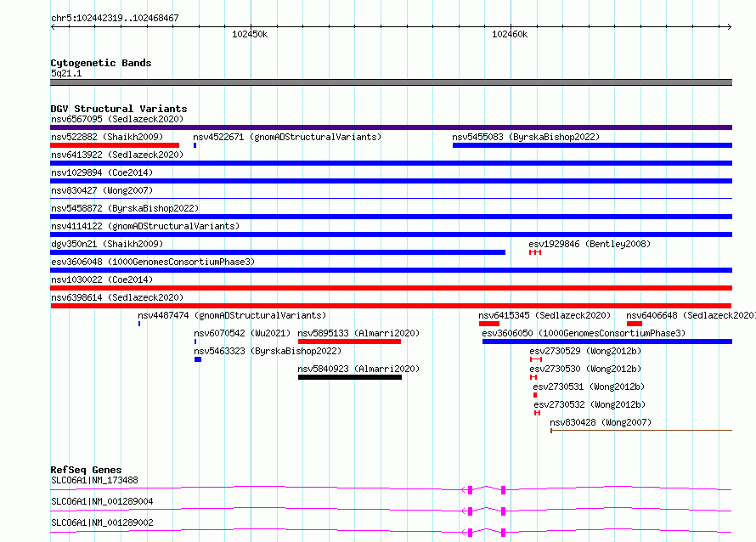Click the chr5:102442319..102468467 coordinate label
The width and height of the screenshot is (756, 542).
115,18
